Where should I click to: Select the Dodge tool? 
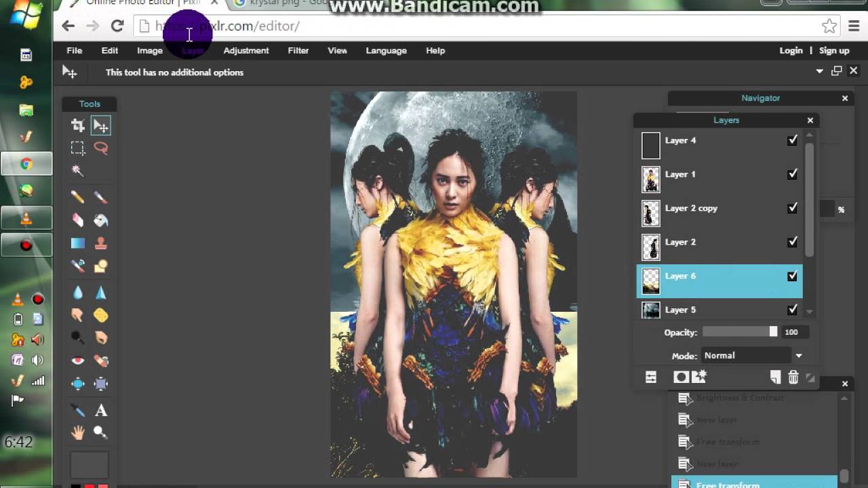tap(78, 338)
